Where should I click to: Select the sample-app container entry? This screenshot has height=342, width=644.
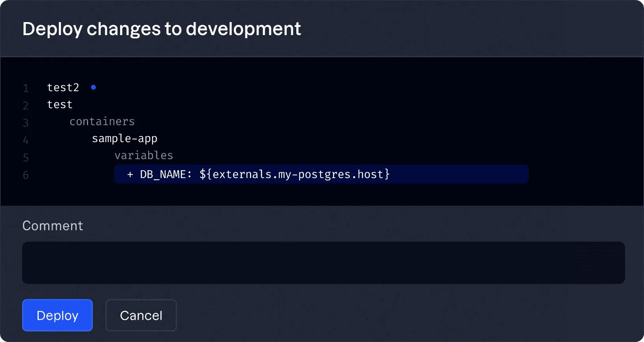124,139
